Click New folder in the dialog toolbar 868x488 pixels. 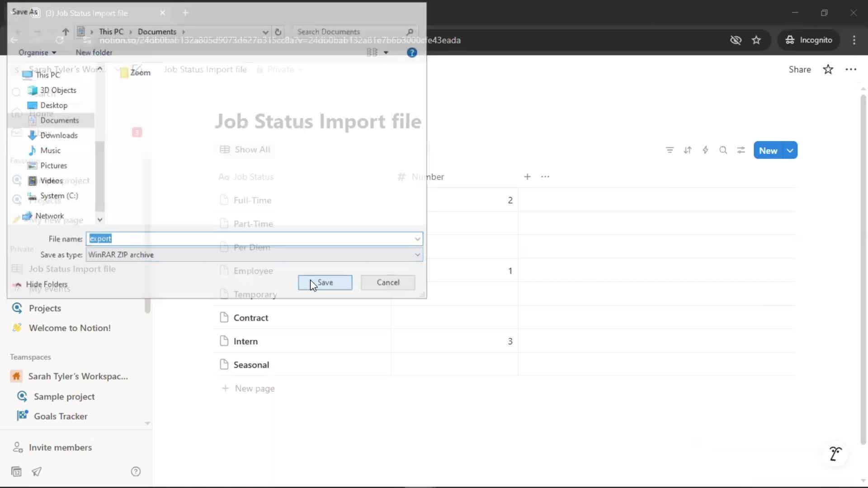click(94, 52)
